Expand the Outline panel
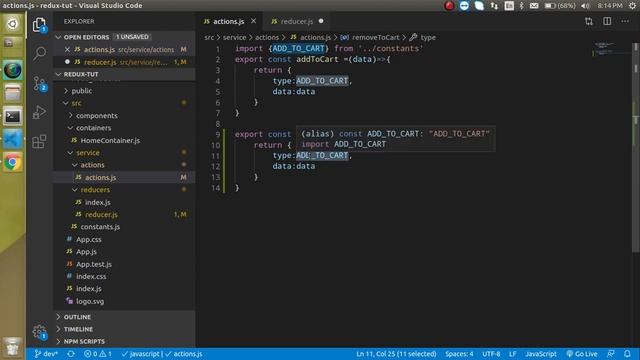 click(x=124, y=317)
